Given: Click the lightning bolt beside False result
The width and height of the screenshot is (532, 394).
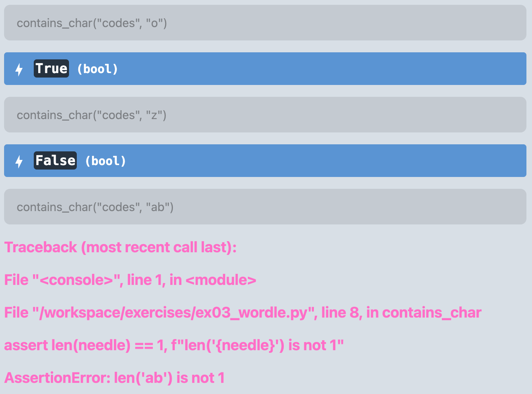Looking at the screenshot, I should [x=19, y=161].
